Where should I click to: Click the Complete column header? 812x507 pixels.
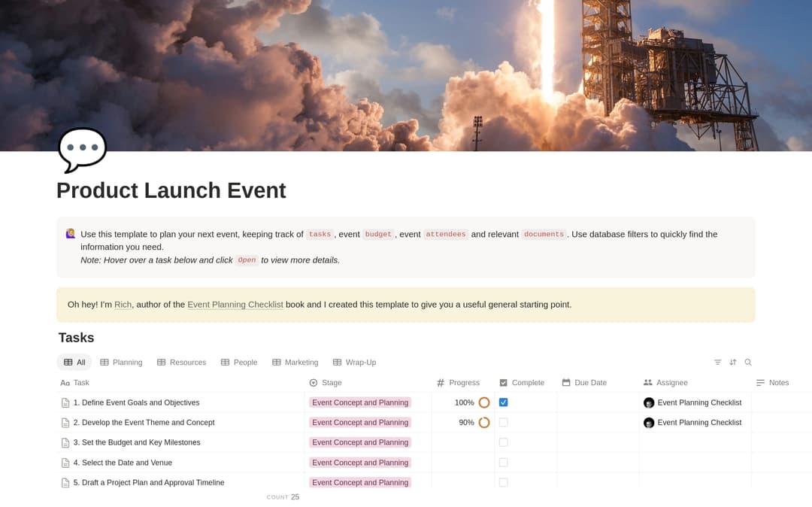[522, 383]
